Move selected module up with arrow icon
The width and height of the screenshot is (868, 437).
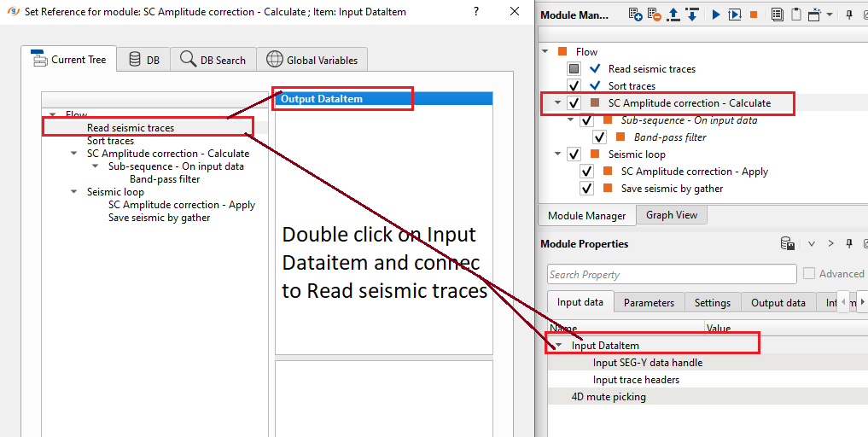(x=673, y=15)
